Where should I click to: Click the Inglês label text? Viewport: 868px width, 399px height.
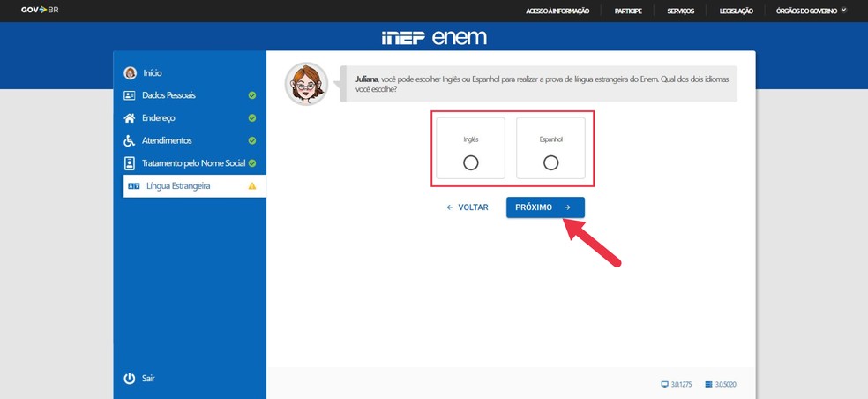point(470,139)
